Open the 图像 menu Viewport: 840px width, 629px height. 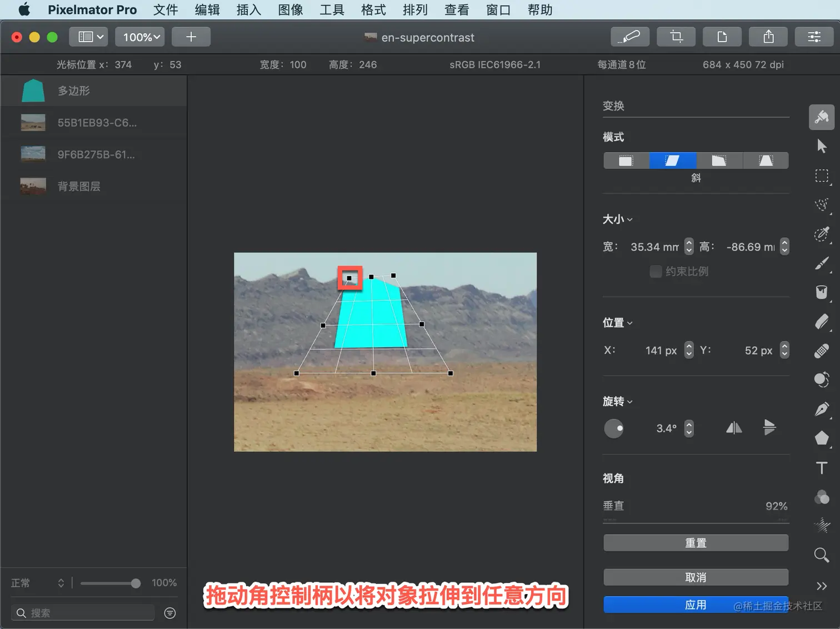(x=291, y=9)
